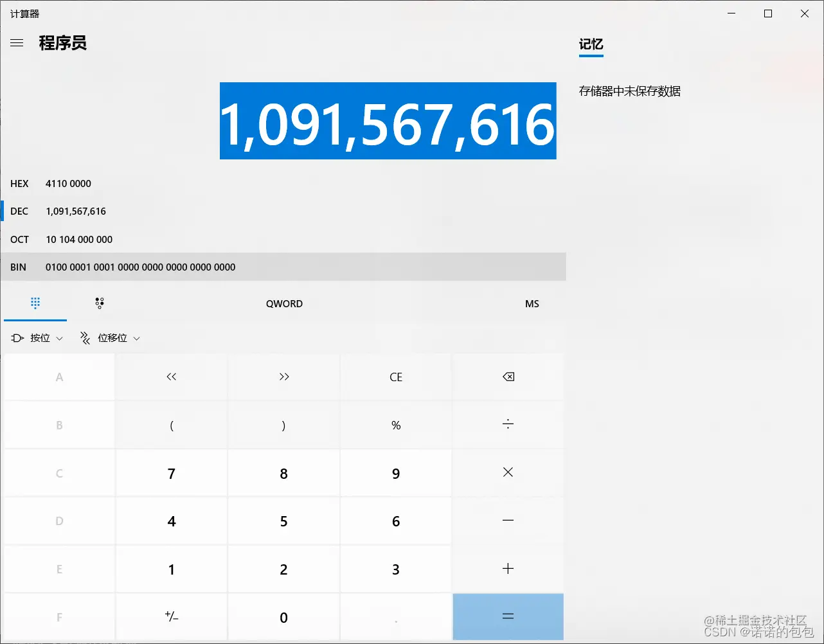
Task: Click the number 8 key
Action: 283,473
